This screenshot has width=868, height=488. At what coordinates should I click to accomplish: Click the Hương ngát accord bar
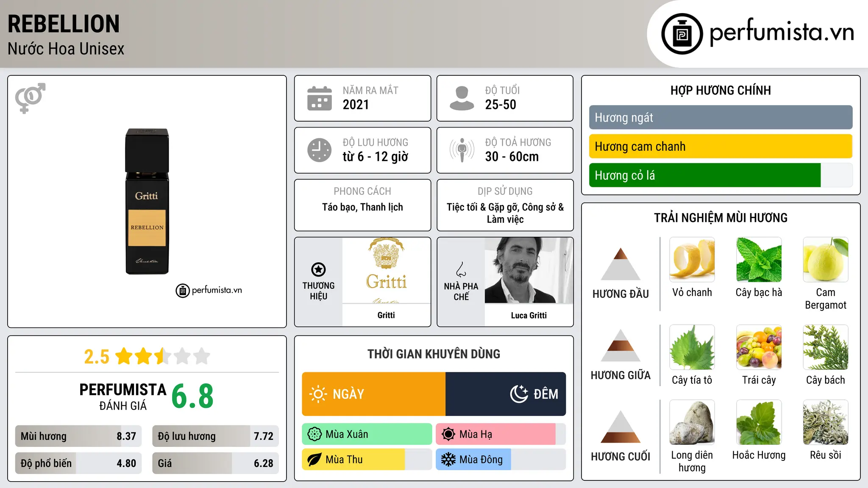pyautogui.click(x=721, y=117)
